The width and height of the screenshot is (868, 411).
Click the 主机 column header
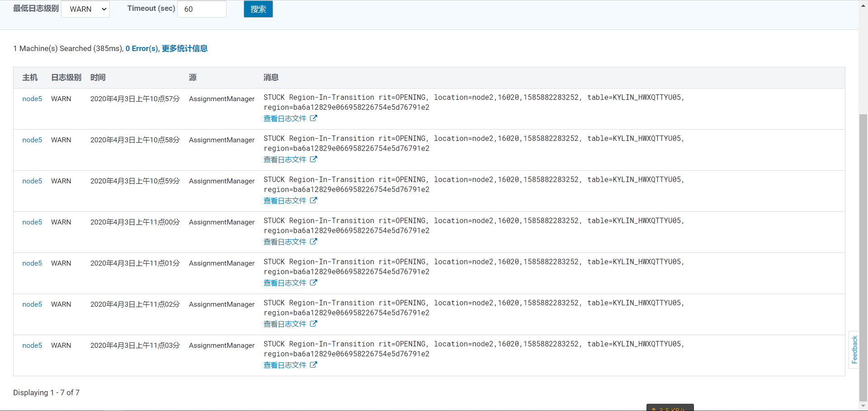(30, 77)
